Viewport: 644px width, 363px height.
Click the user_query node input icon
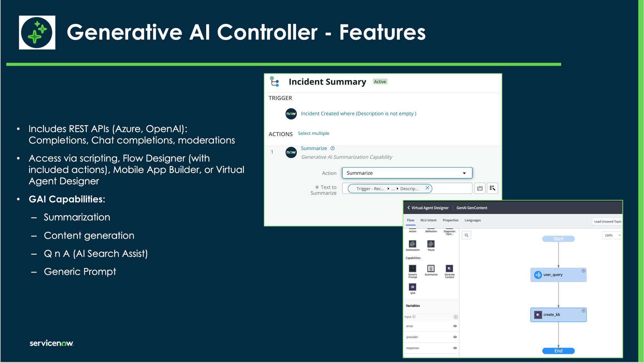pyautogui.click(x=538, y=275)
